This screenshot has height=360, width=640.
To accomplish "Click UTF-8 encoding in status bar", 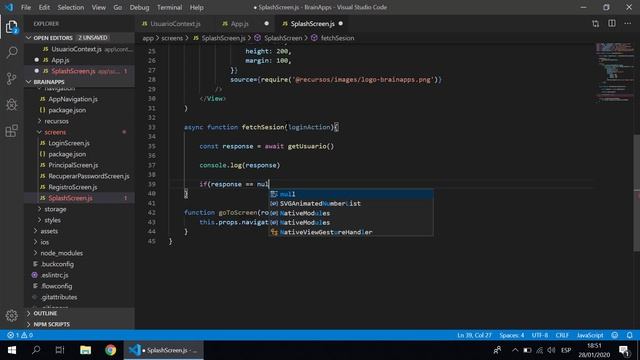I will [x=540, y=335].
